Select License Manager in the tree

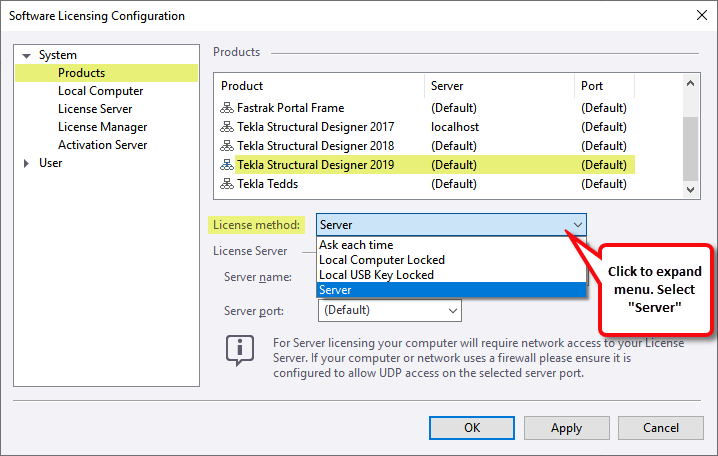click(102, 127)
